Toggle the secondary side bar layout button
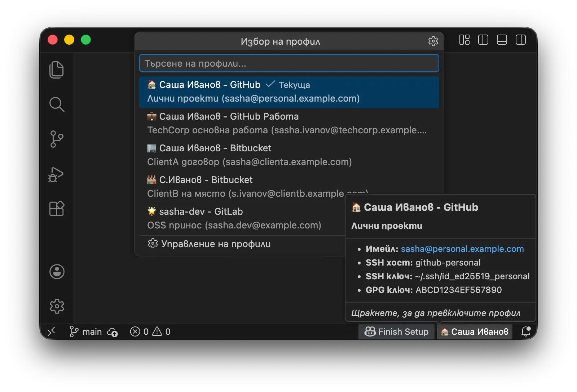577x392 pixels. 521,40
